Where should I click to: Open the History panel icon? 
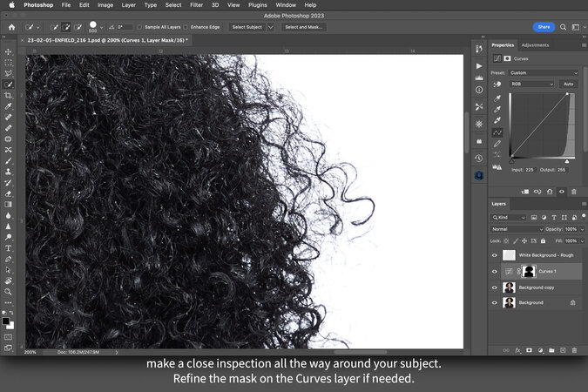(479, 159)
